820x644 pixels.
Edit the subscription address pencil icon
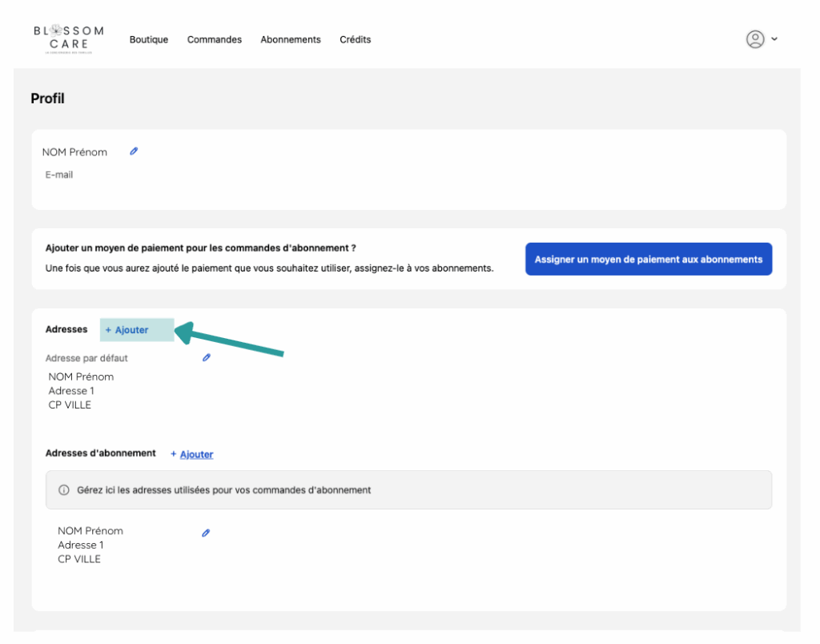tap(206, 533)
